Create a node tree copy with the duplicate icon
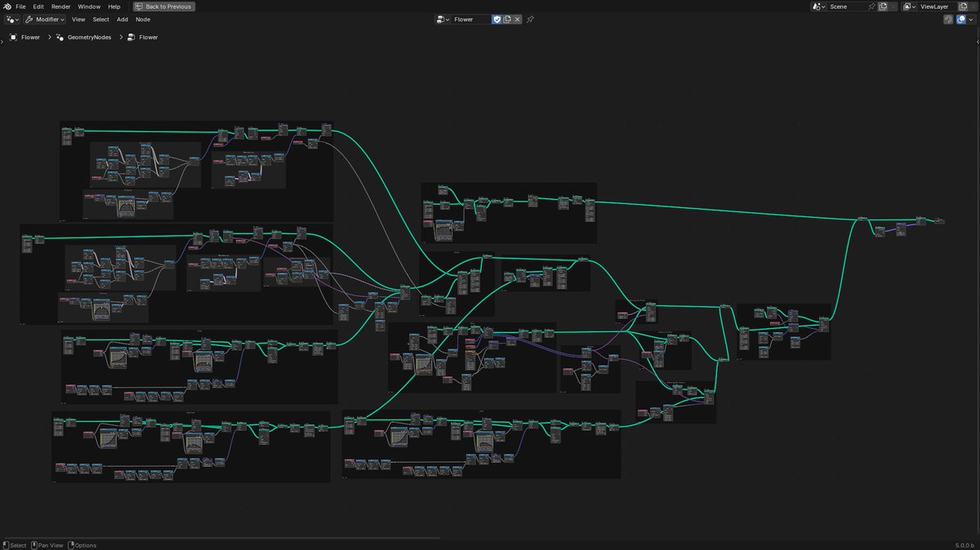Viewport: 980px width, 550px height. [507, 19]
